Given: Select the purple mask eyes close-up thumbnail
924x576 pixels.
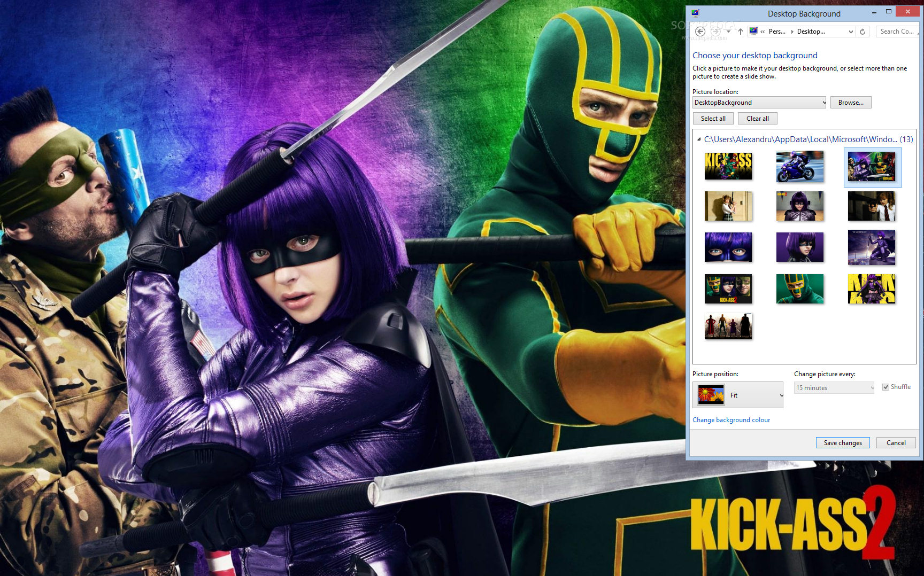Looking at the screenshot, I should coord(728,247).
